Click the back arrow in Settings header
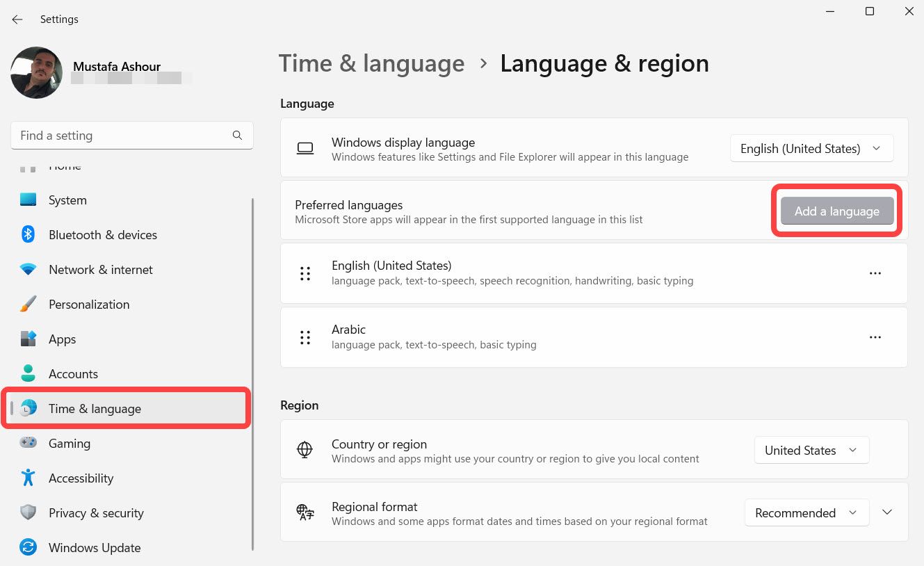Viewport: 924px width, 566px height. coord(17,19)
